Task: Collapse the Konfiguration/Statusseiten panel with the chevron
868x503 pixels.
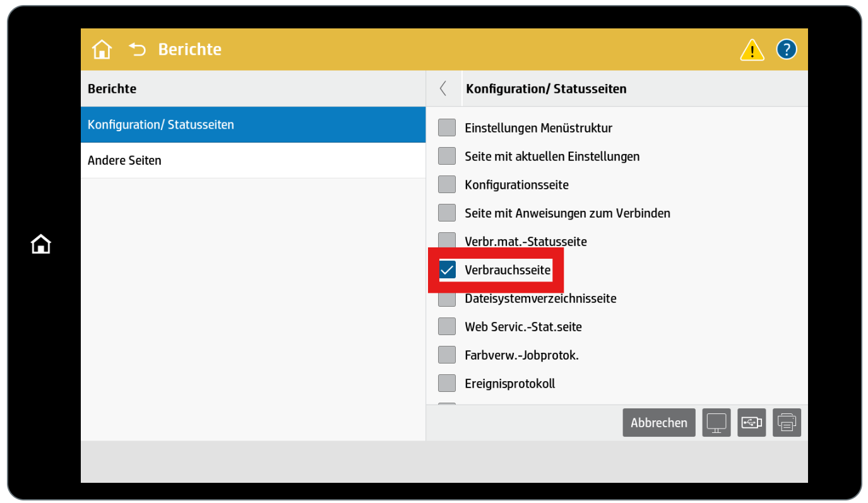Action: point(444,88)
